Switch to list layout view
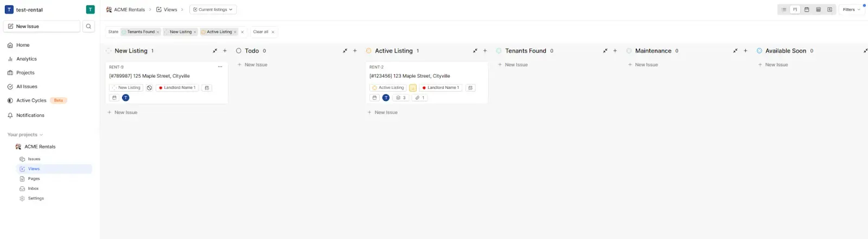 (x=783, y=10)
